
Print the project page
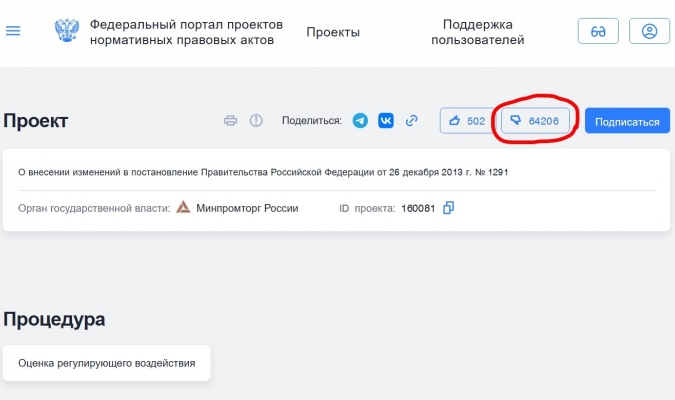click(x=231, y=121)
